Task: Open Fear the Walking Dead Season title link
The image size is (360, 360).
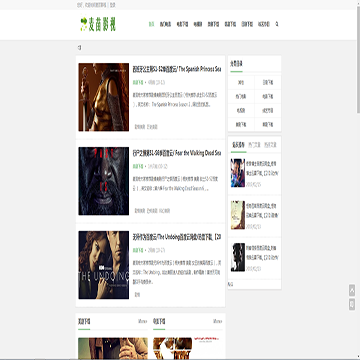Action: 177,153
